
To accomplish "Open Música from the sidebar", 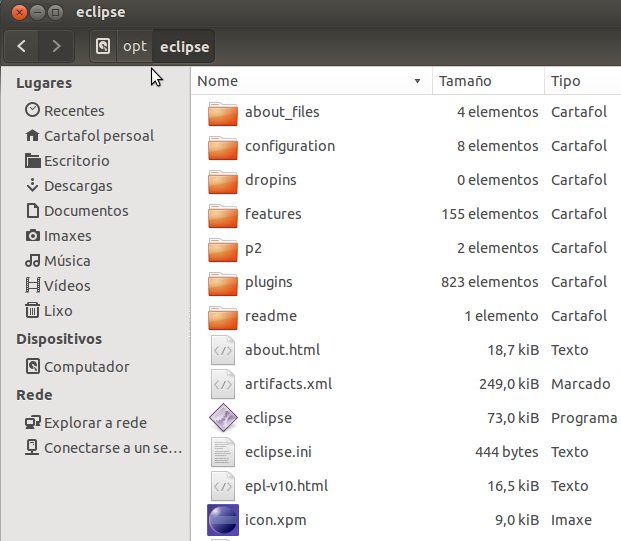I will pos(67,261).
